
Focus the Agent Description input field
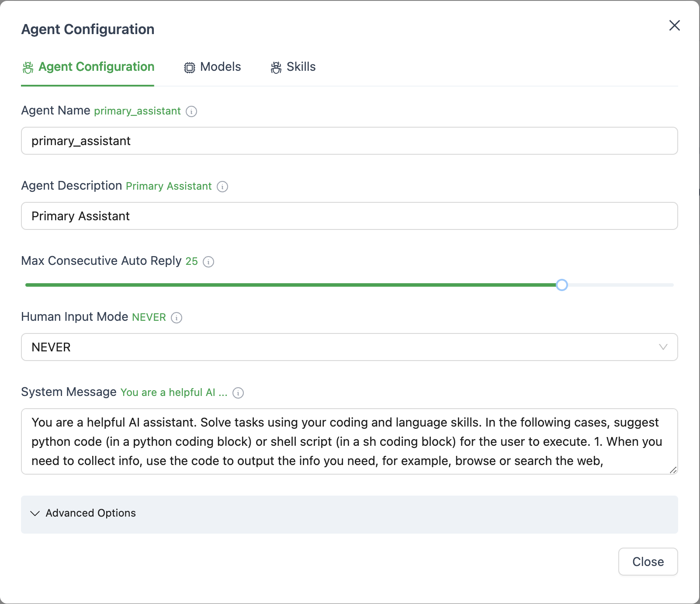tap(350, 216)
